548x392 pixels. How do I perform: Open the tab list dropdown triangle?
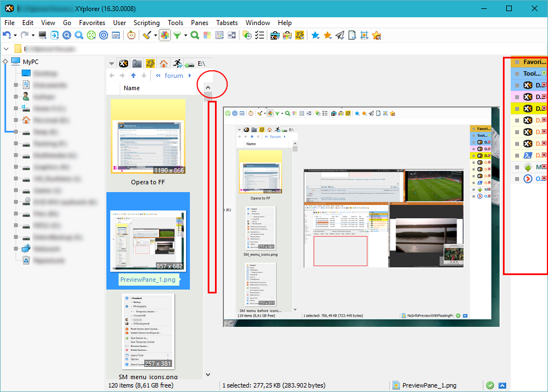coord(112,63)
